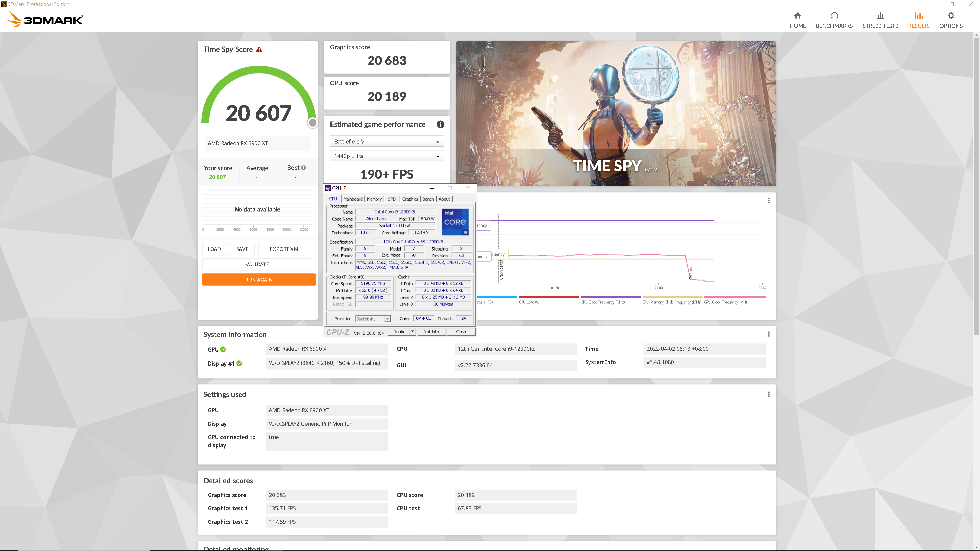980x551 pixels.
Task: Click the Time value 2022-04-02 08:13
Action: [x=704, y=349]
